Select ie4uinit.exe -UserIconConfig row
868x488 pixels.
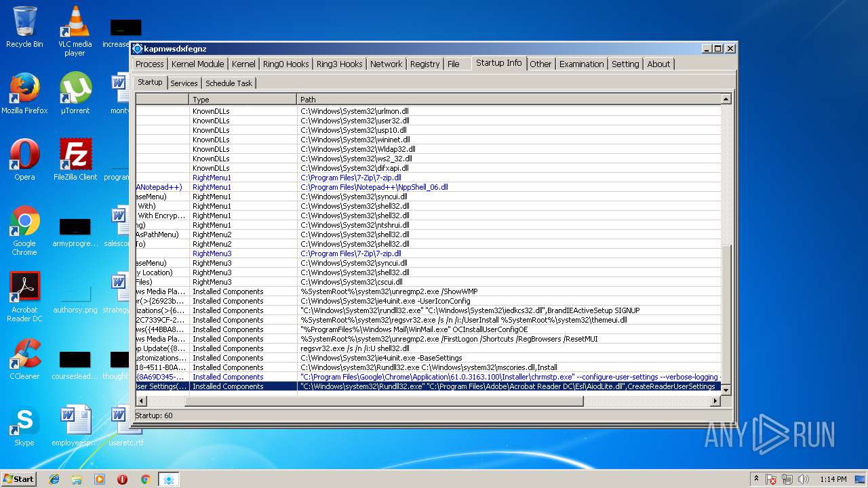pyautogui.click(x=428, y=300)
